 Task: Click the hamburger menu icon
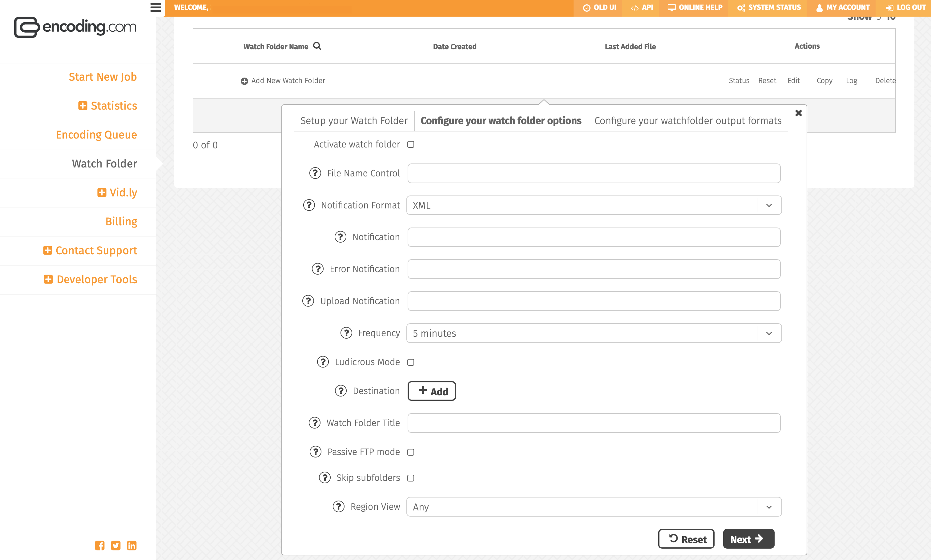tap(155, 8)
